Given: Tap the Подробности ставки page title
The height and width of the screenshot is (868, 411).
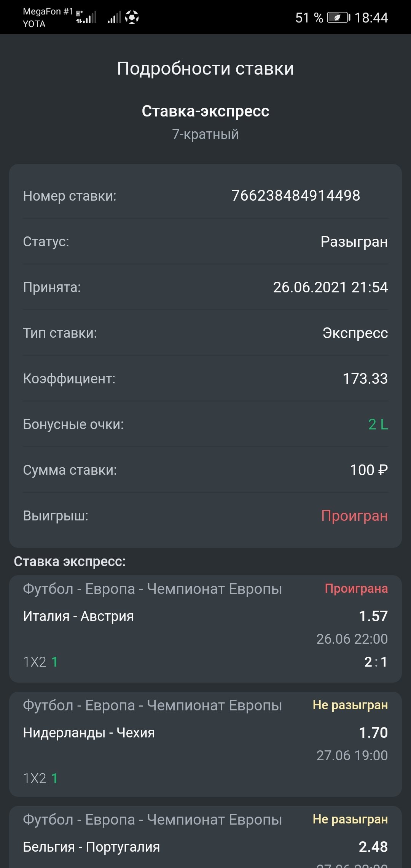Looking at the screenshot, I should (x=205, y=69).
